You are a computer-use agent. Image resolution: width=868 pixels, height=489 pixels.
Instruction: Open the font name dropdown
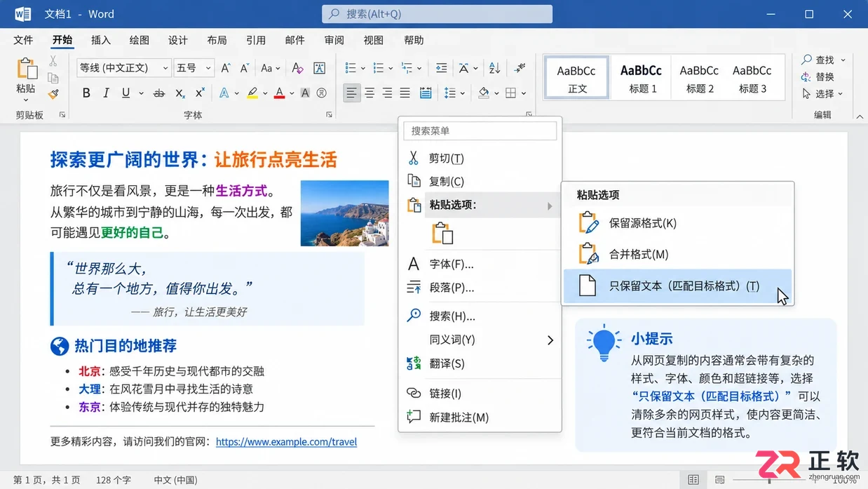point(165,68)
